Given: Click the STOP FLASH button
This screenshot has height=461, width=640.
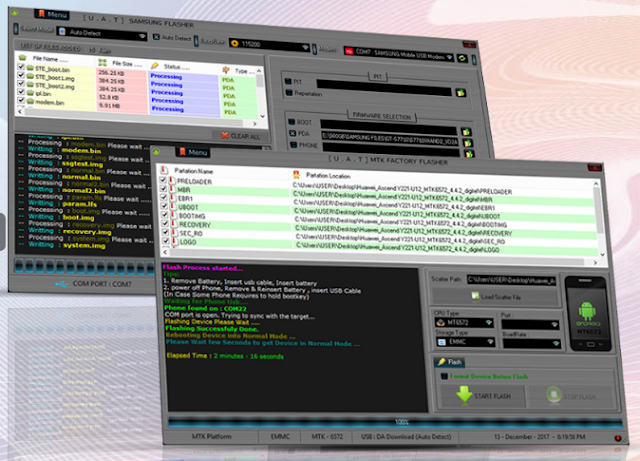Looking at the screenshot, I should pos(572,396).
